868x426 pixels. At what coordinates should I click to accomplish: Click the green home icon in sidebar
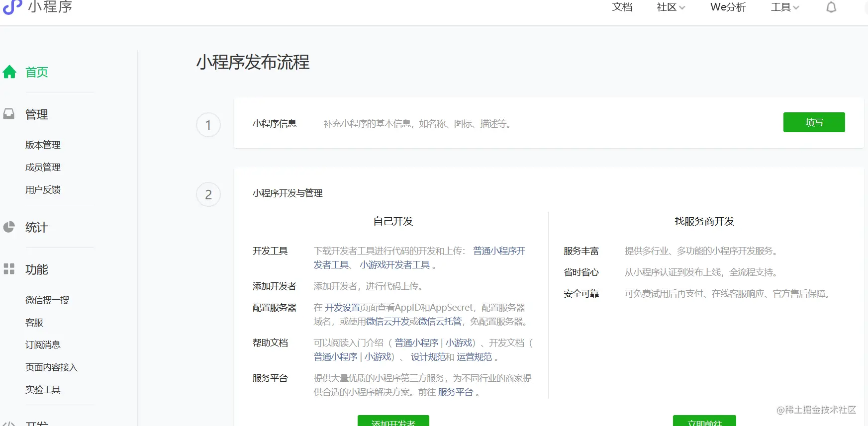tap(9, 72)
